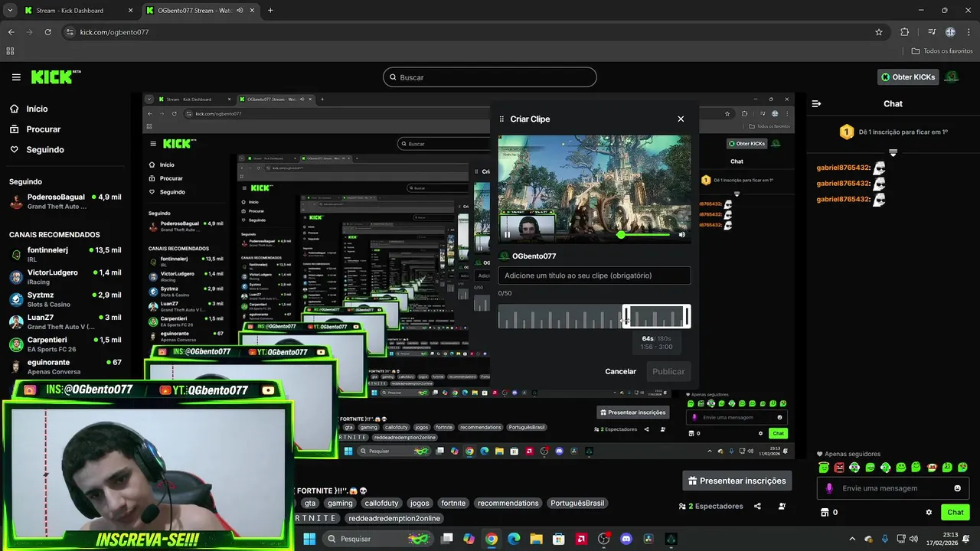Click the Buscar search field
This screenshot has width=980, height=551.
[490, 77]
